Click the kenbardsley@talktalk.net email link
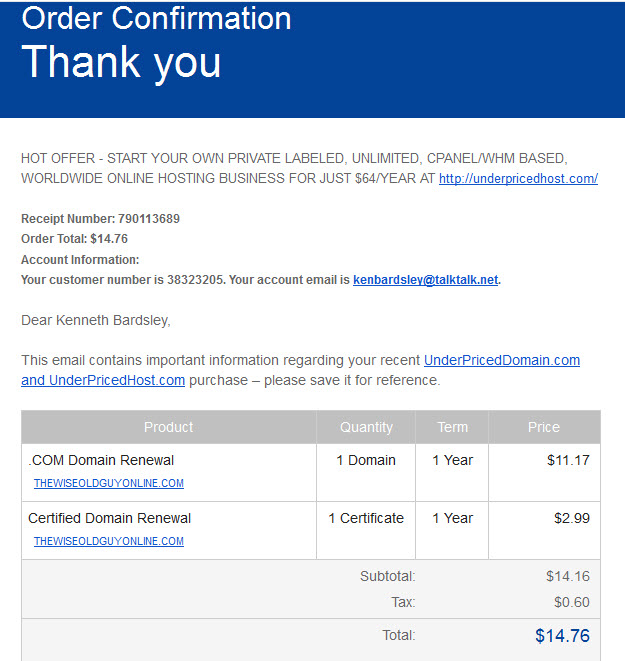Viewport: 625px width, 661px height. coord(426,280)
